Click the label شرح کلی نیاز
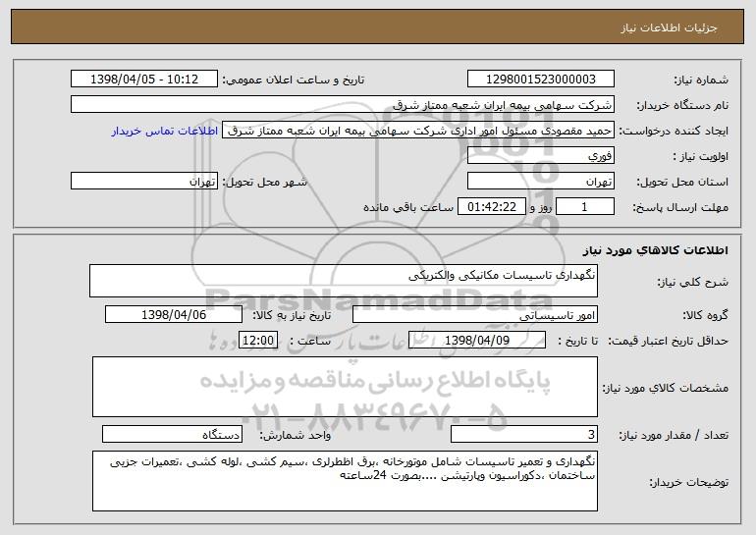 point(693,282)
